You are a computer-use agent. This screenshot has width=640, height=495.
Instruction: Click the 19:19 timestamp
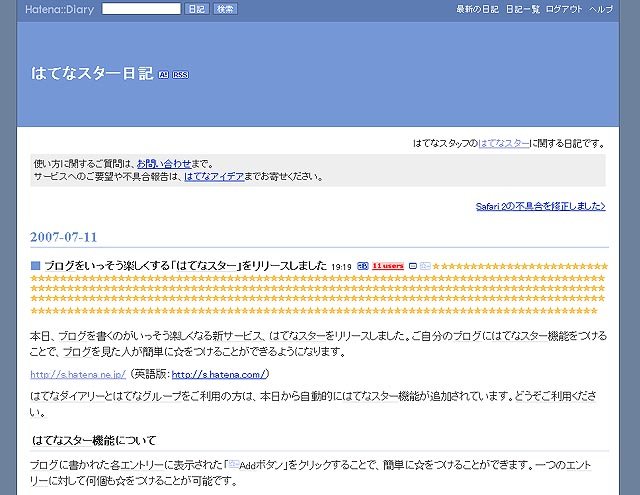[x=341, y=267]
